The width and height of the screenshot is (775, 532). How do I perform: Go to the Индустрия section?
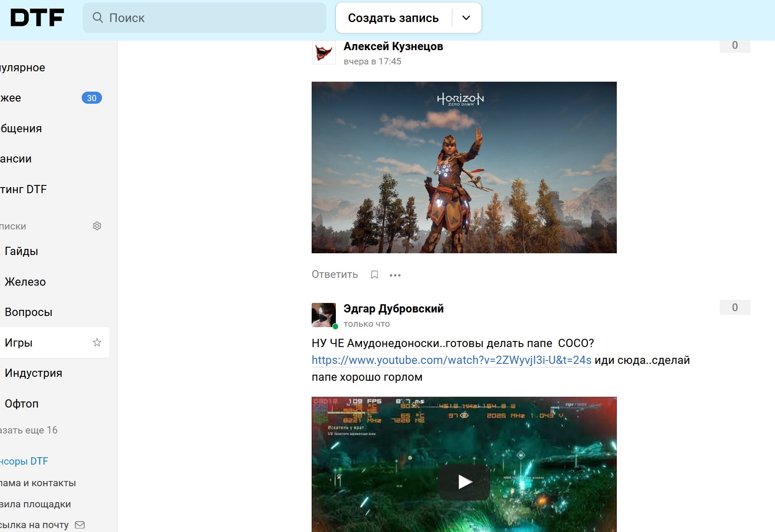[x=33, y=373]
